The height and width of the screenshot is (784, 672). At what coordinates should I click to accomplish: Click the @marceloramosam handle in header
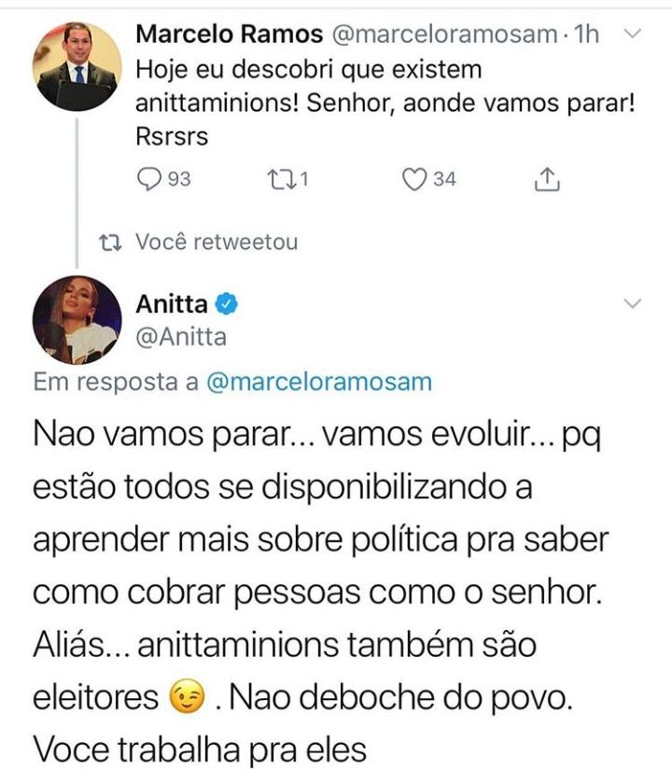tap(444, 34)
